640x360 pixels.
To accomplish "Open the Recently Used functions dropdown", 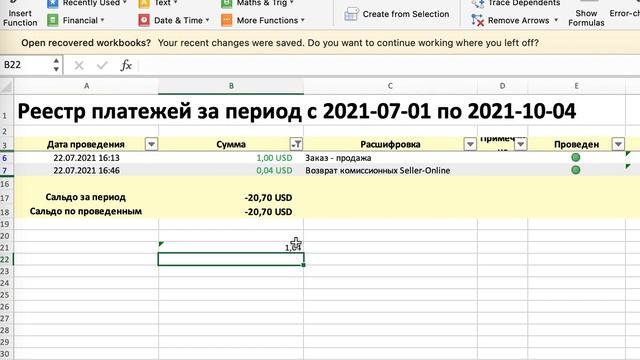I will coord(87,3).
